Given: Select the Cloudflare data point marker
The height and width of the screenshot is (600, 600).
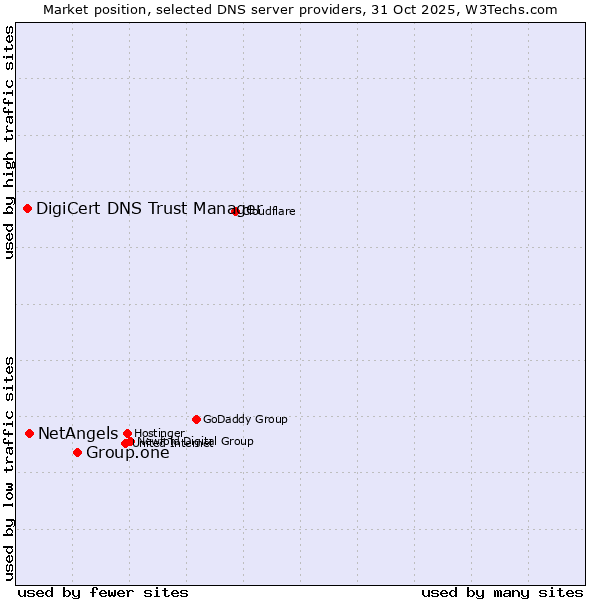Looking at the screenshot, I should coord(236,211).
